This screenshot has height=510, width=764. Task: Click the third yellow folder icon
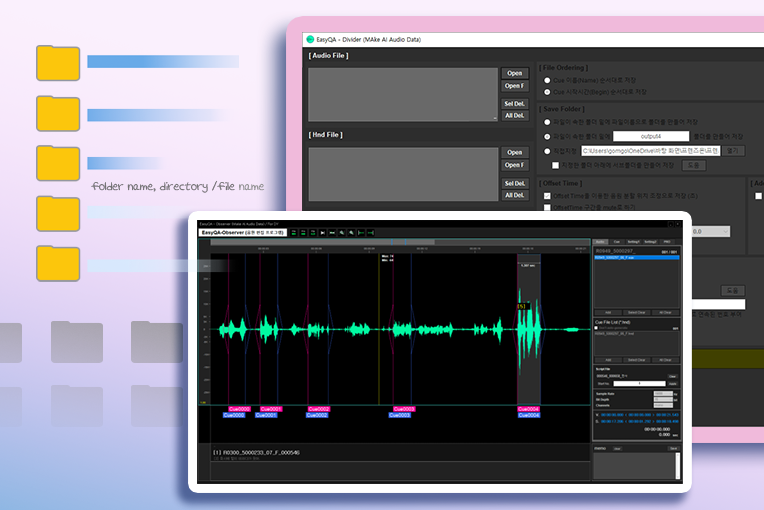coord(58,163)
